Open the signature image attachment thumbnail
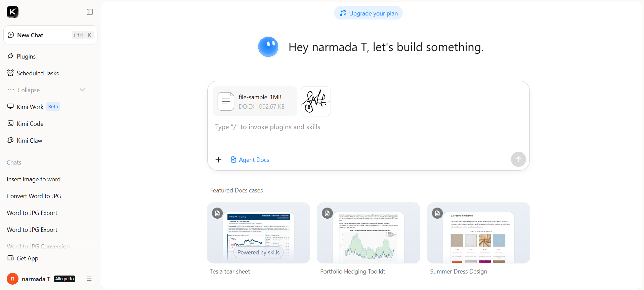This screenshot has width=644, height=290. click(316, 101)
